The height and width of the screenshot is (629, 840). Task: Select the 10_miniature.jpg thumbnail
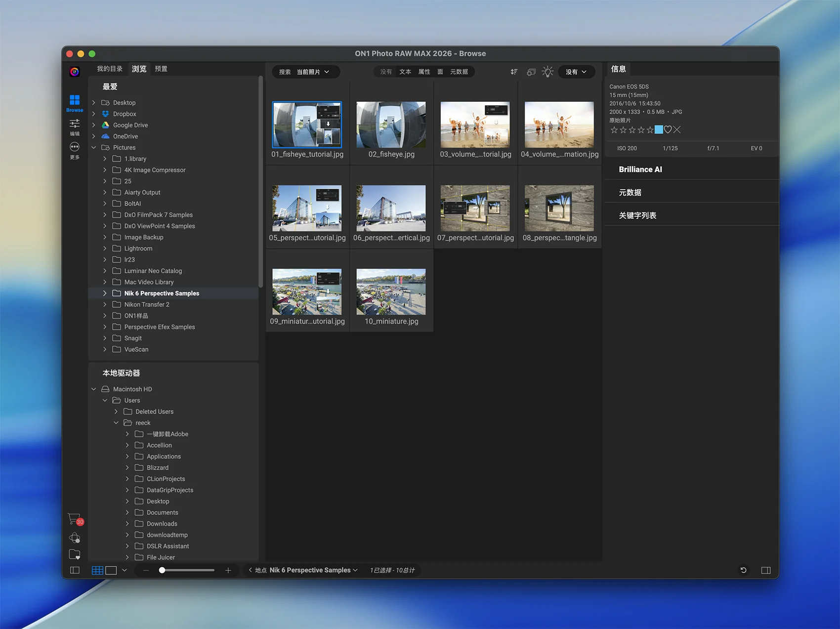(391, 292)
